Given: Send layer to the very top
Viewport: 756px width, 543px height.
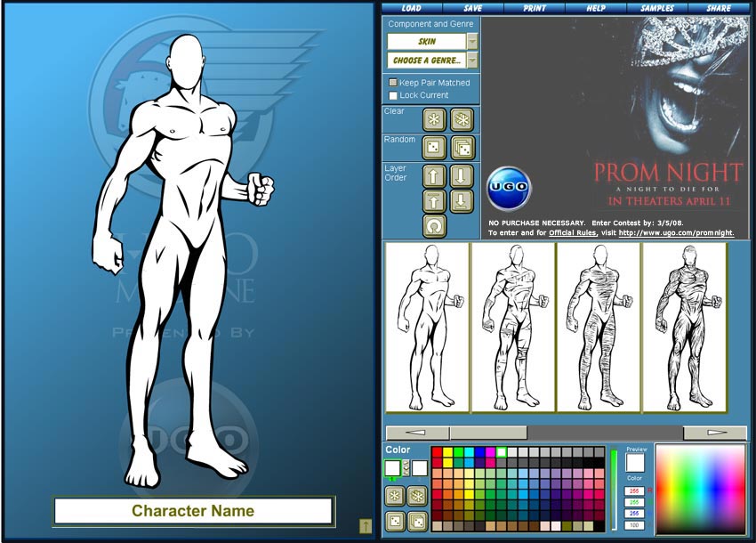Looking at the screenshot, I should (434, 201).
